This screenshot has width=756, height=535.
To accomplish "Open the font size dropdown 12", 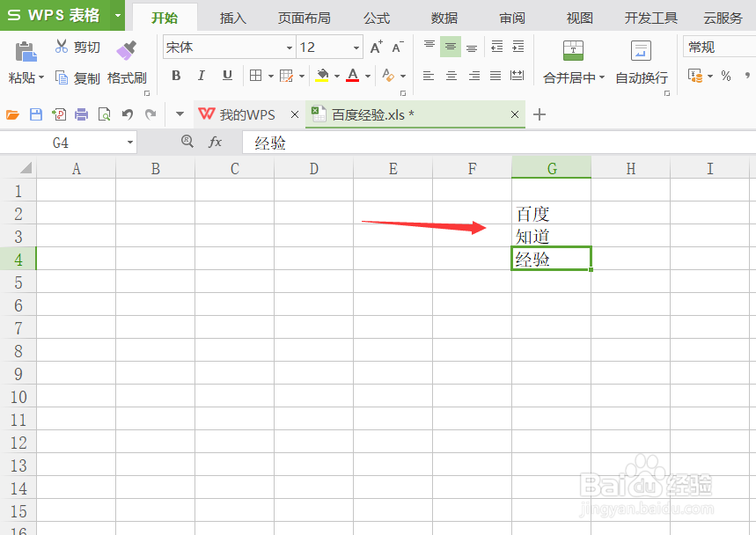I will (356, 48).
